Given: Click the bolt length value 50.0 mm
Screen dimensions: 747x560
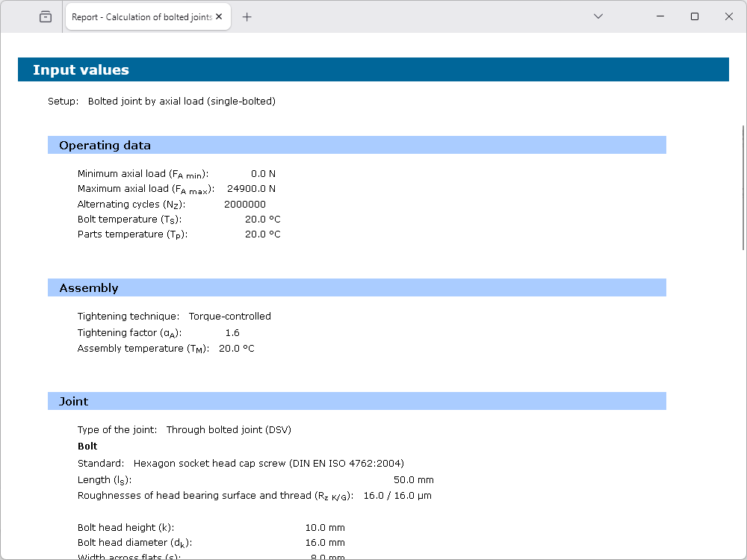Looking at the screenshot, I should 413,480.
